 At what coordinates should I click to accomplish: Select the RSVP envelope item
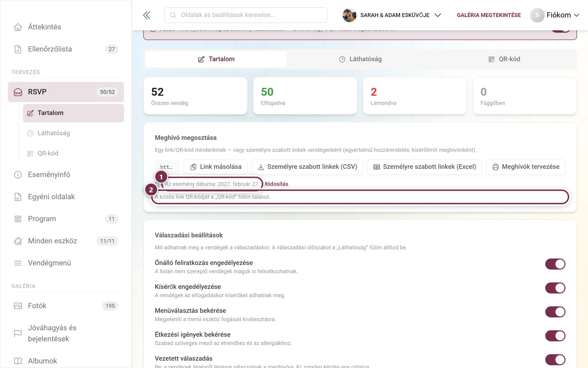coord(66,92)
